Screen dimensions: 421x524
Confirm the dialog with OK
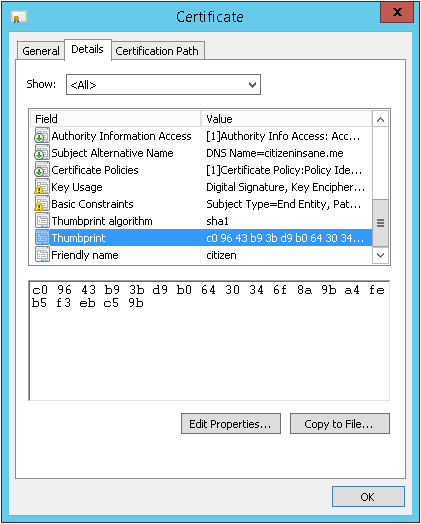(x=368, y=497)
